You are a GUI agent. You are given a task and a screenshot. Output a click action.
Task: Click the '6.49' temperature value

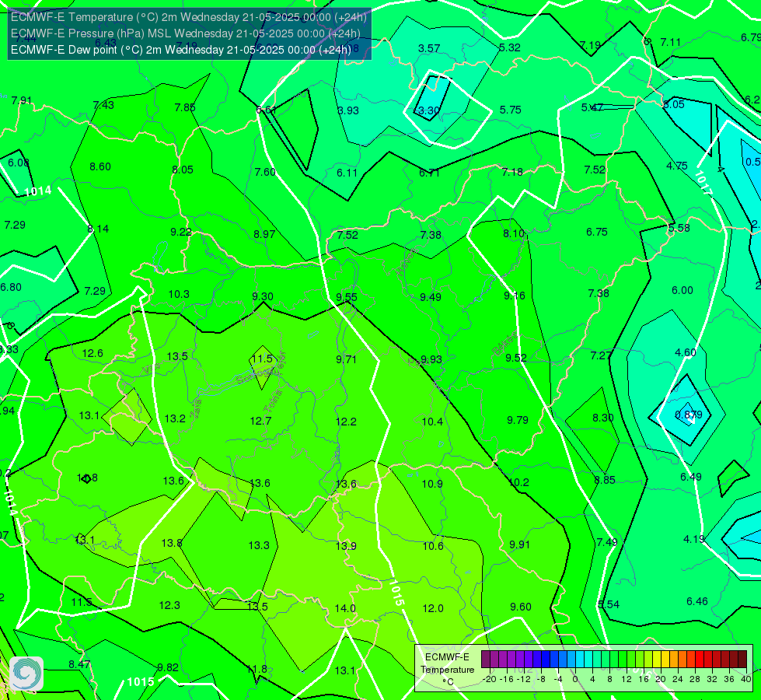(690, 477)
